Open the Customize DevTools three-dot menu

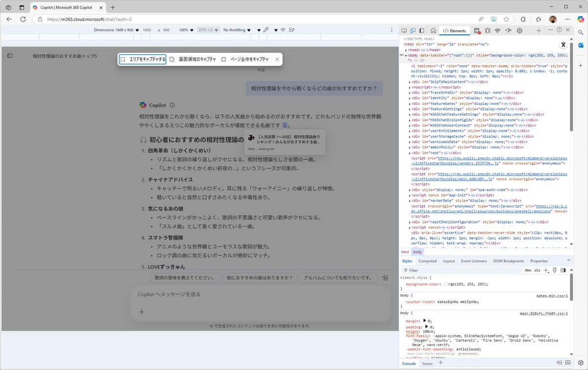click(x=551, y=30)
